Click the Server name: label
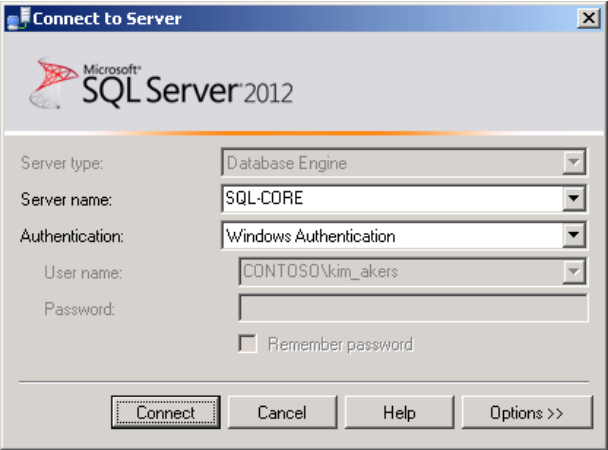Image resolution: width=608 pixels, height=450 pixels. (x=66, y=200)
